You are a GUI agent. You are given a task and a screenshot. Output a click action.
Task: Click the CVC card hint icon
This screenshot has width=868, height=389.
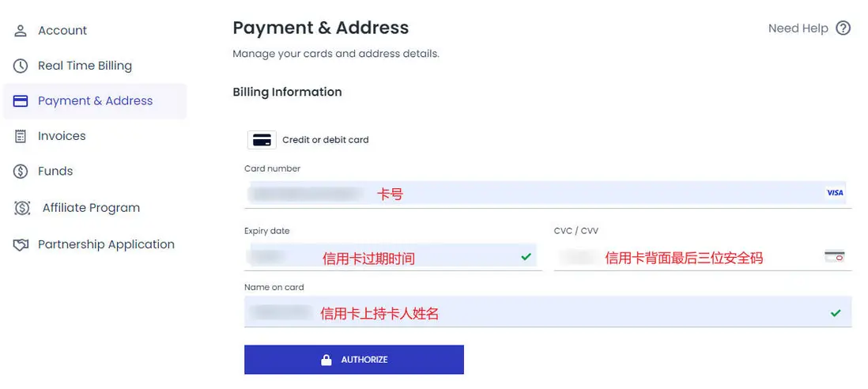(834, 257)
